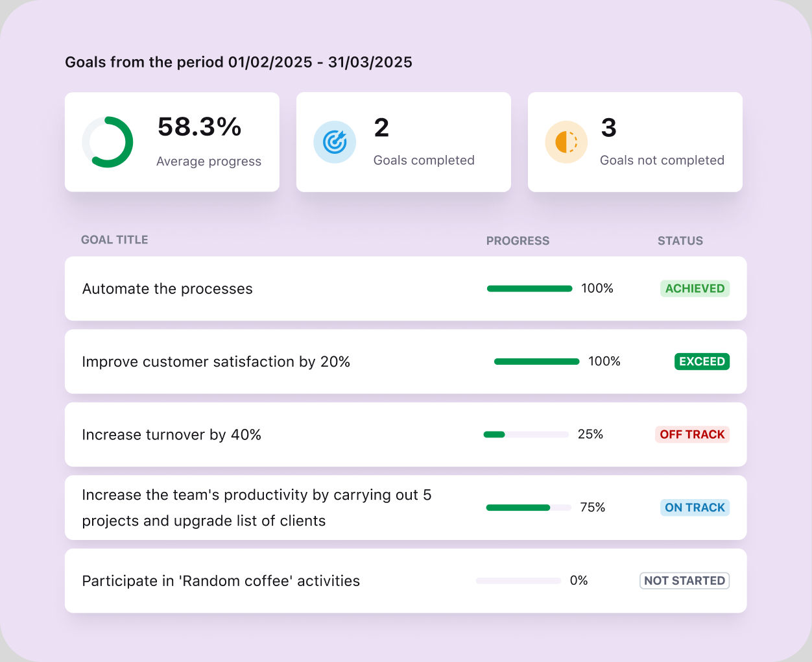
Task: Select the ON TRACK status badge
Action: (695, 508)
